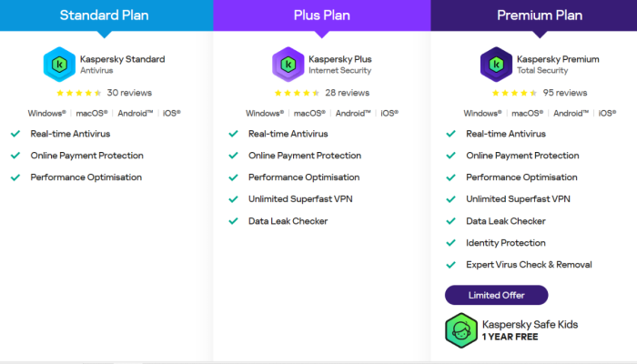Open the 30 reviews link

point(129,93)
